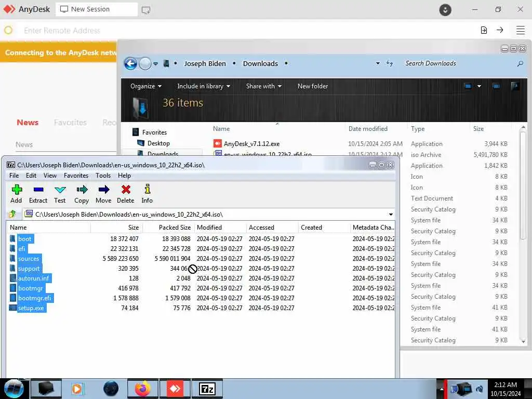532x399 pixels.
Task: Click the Add button in 7-Zip toolbar
Action: coord(16,194)
